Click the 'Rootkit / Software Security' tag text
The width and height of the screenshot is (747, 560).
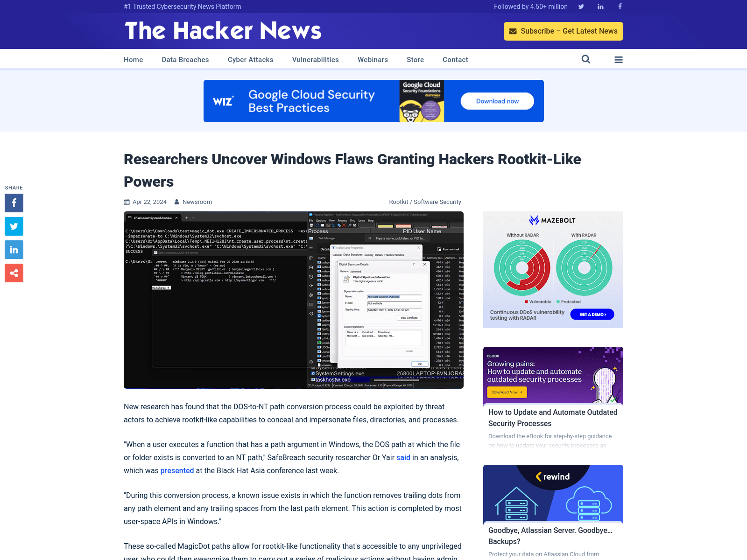[x=425, y=202]
